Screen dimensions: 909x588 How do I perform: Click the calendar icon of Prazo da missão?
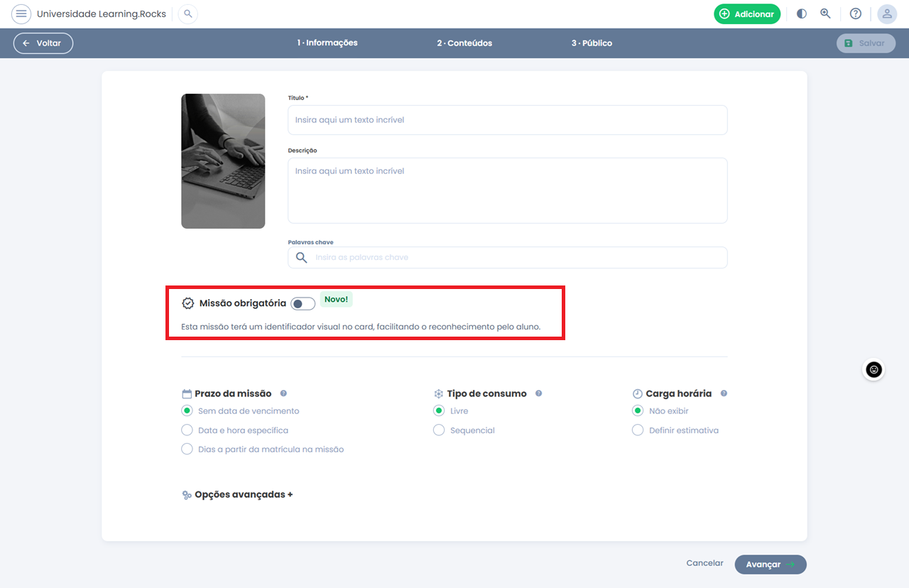tap(187, 393)
